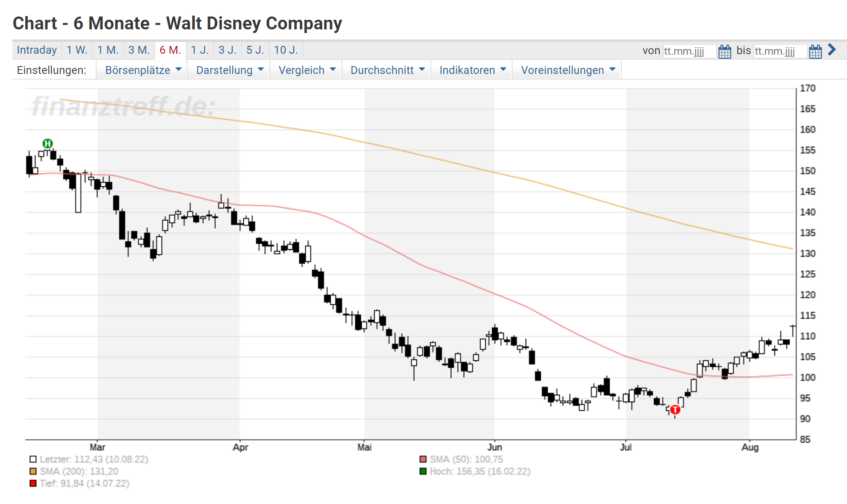The height and width of the screenshot is (504, 847).
Task: Open the 'bis' date calendar picker
Action: [x=815, y=51]
